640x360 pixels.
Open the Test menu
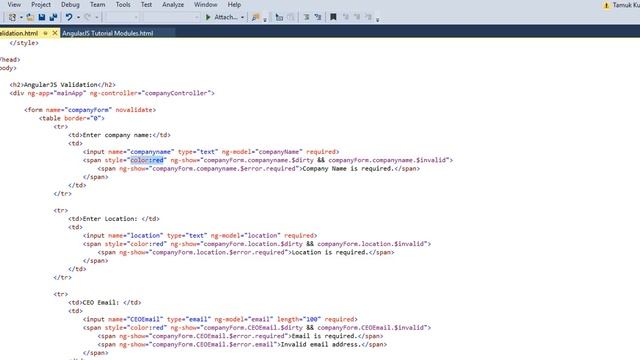click(x=146, y=4)
